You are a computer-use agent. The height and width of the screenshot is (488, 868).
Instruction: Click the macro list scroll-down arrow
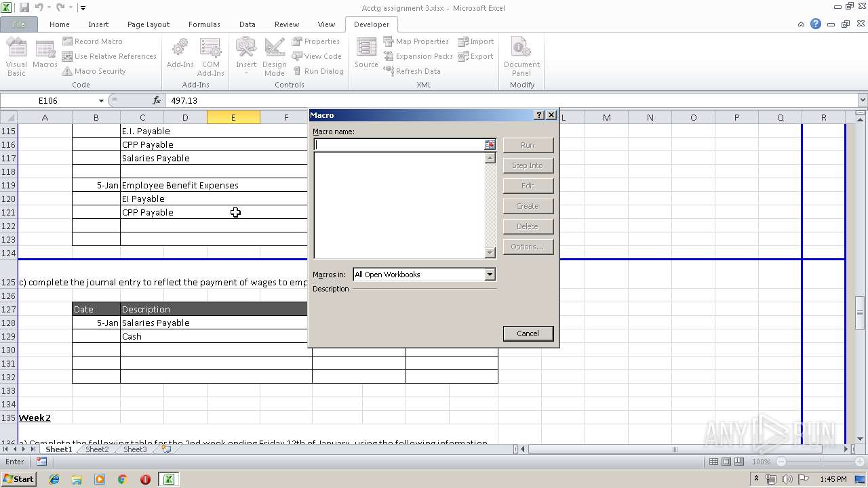(490, 253)
